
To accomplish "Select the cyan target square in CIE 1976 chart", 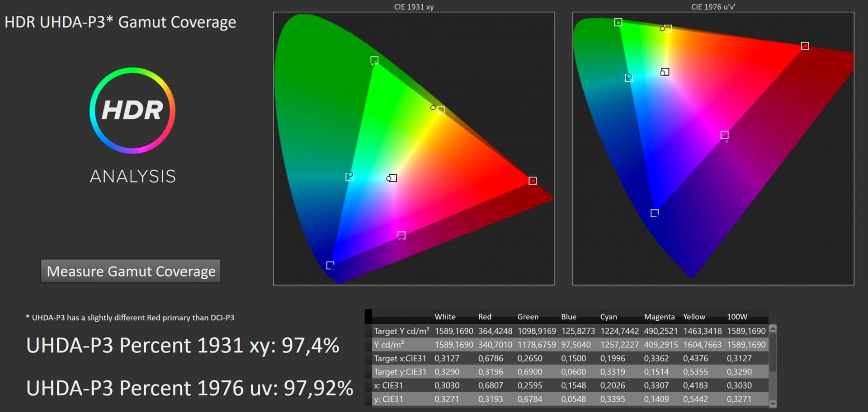I will 628,78.
